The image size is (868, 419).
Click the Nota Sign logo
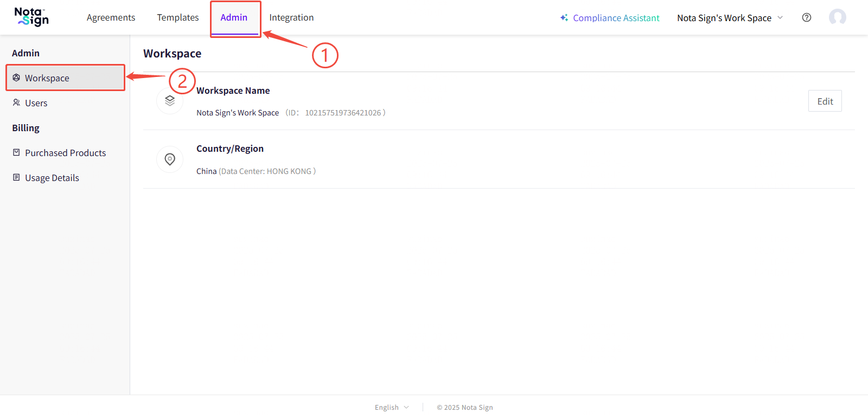(31, 17)
